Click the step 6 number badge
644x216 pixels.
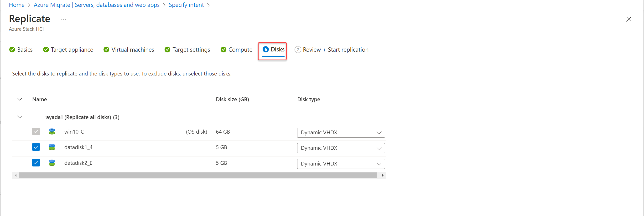(265, 50)
